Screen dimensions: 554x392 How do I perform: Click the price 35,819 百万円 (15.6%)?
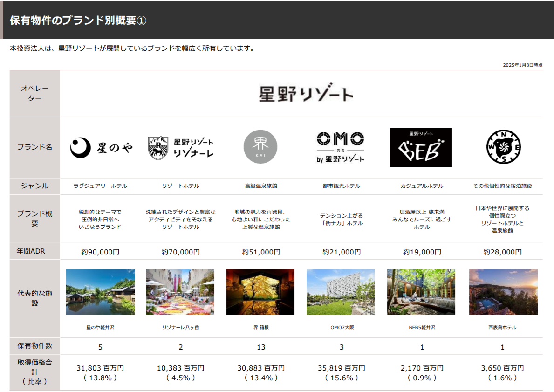click(342, 373)
